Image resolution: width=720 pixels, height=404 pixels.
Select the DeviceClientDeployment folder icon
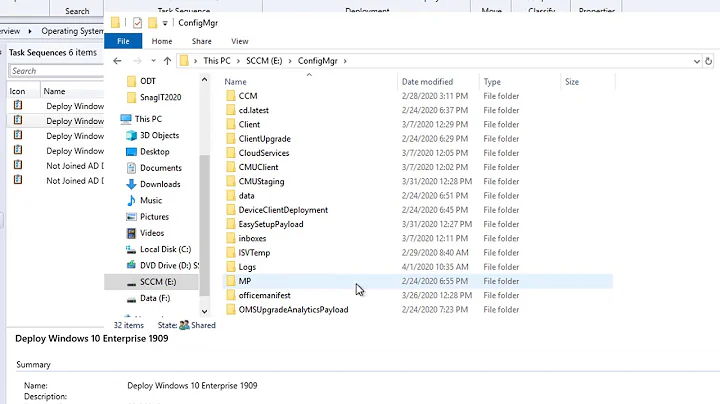tap(231, 210)
